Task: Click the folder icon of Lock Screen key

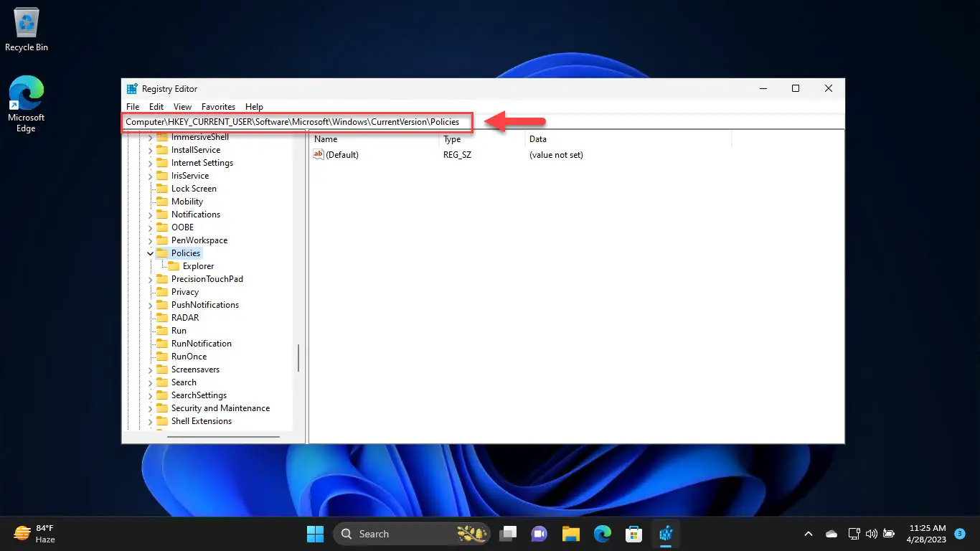Action: [162, 189]
